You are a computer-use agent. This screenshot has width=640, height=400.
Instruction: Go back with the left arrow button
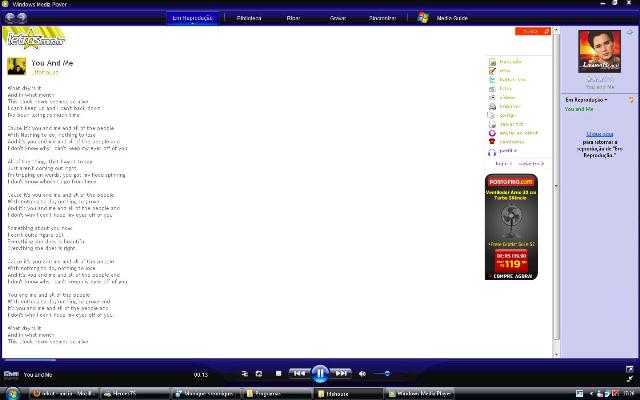10,18
